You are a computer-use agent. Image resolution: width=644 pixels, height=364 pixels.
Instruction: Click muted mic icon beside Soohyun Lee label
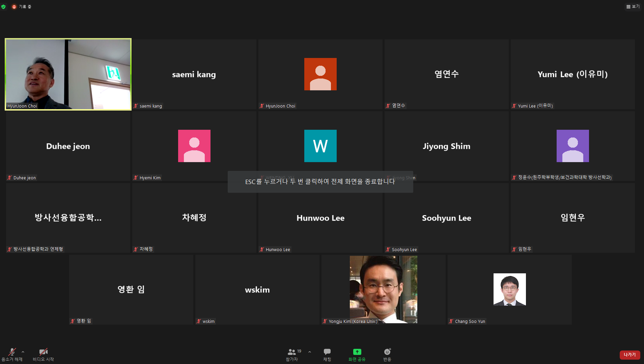[388, 249]
